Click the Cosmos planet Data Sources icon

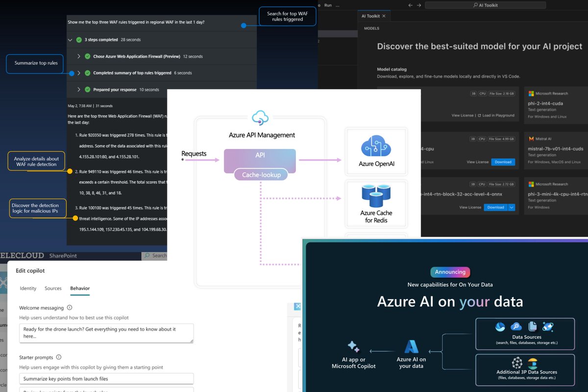pos(547,327)
